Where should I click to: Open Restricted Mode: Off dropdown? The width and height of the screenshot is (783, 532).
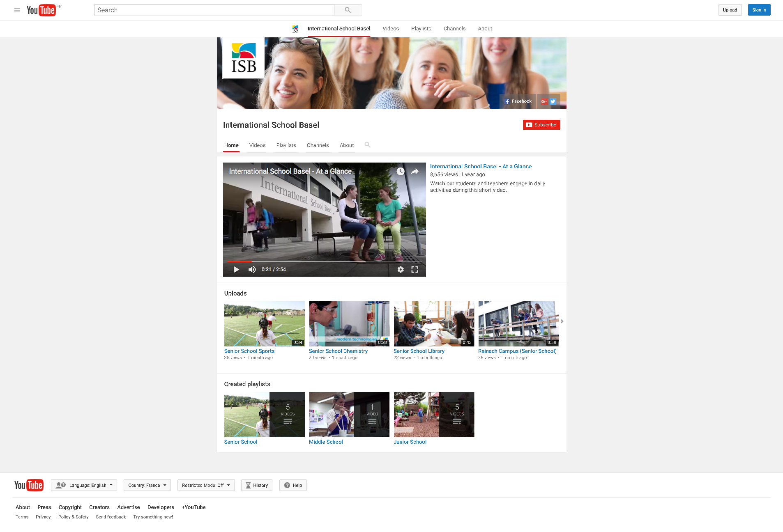[206, 485]
